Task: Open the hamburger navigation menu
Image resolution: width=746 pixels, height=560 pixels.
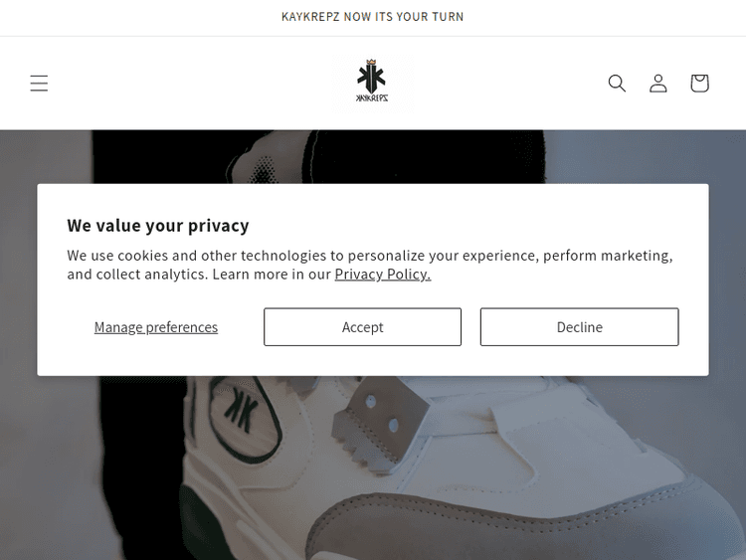Action: (x=39, y=84)
